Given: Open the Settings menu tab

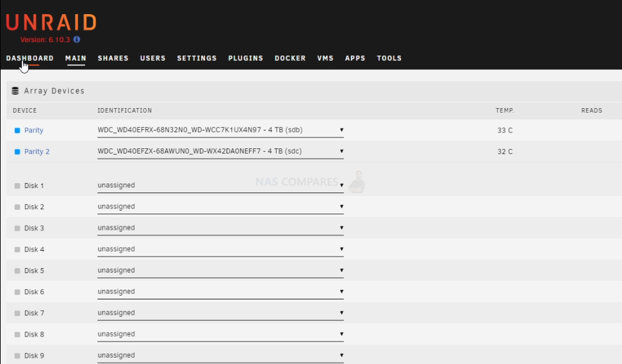Looking at the screenshot, I should (x=197, y=58).
